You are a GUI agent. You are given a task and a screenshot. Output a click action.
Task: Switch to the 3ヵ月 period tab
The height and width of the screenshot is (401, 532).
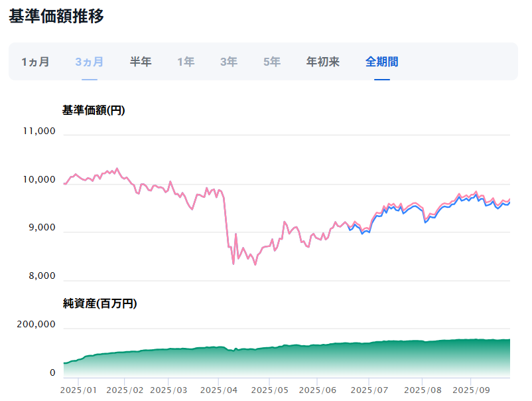(x=90, y=62)
